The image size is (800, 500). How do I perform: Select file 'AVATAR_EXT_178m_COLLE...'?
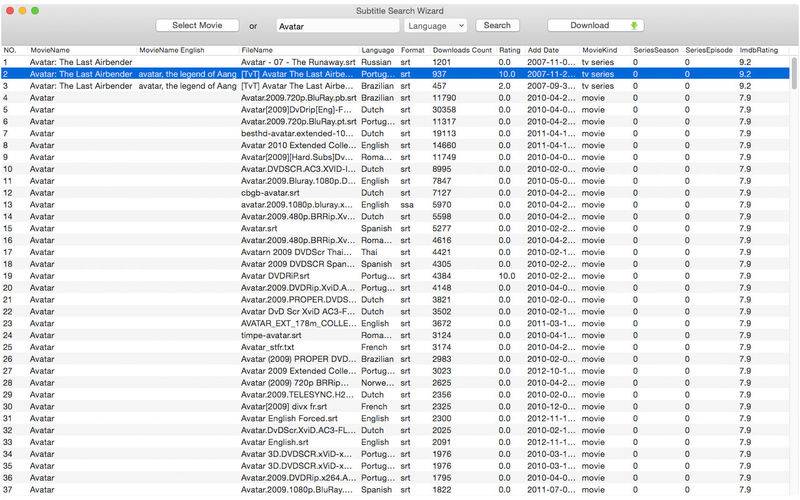298,323
